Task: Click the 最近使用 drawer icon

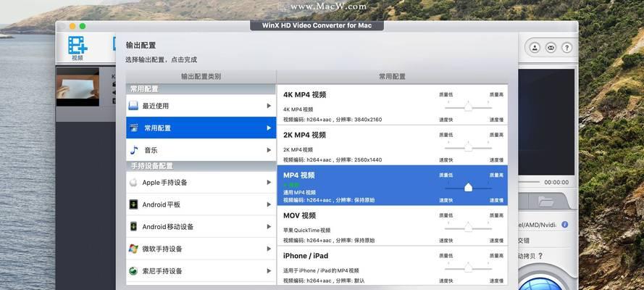Action: (133, 106)
